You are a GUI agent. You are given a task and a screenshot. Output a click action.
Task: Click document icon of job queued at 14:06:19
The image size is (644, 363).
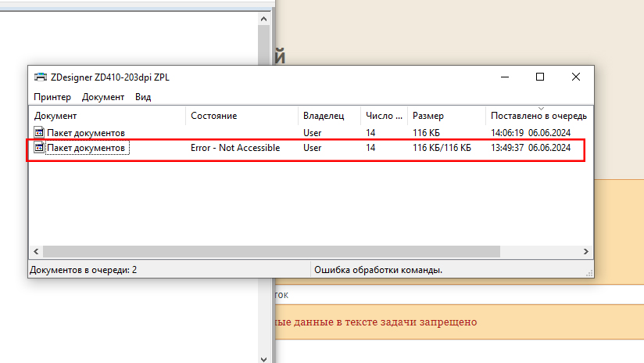(39, 133)
